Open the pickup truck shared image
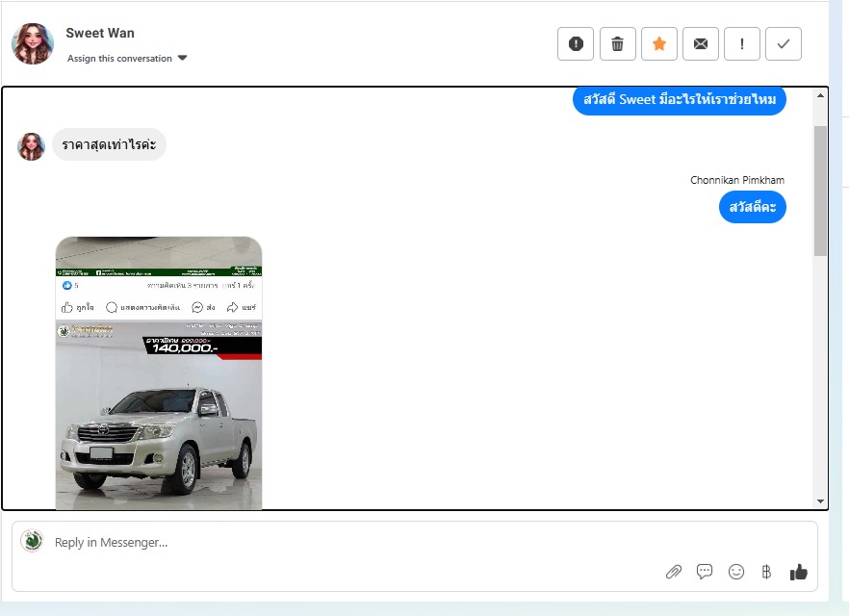849x616 pixels. [159, 372]
